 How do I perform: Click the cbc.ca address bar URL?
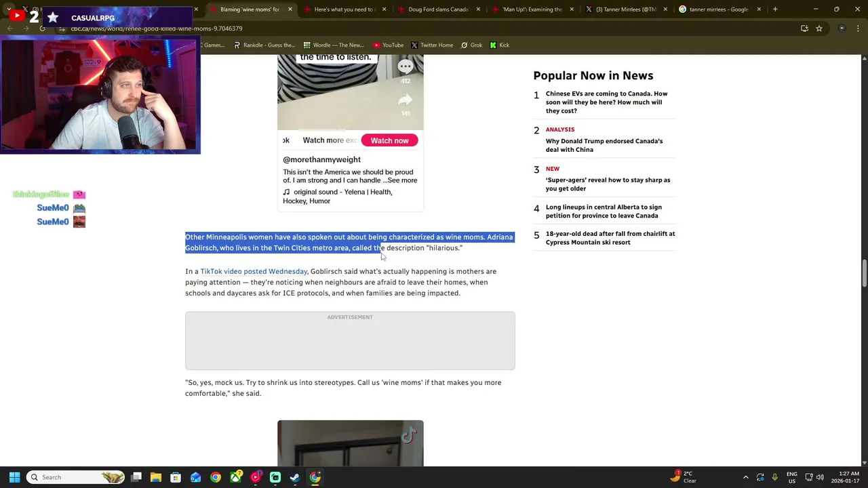click(157, 28)
